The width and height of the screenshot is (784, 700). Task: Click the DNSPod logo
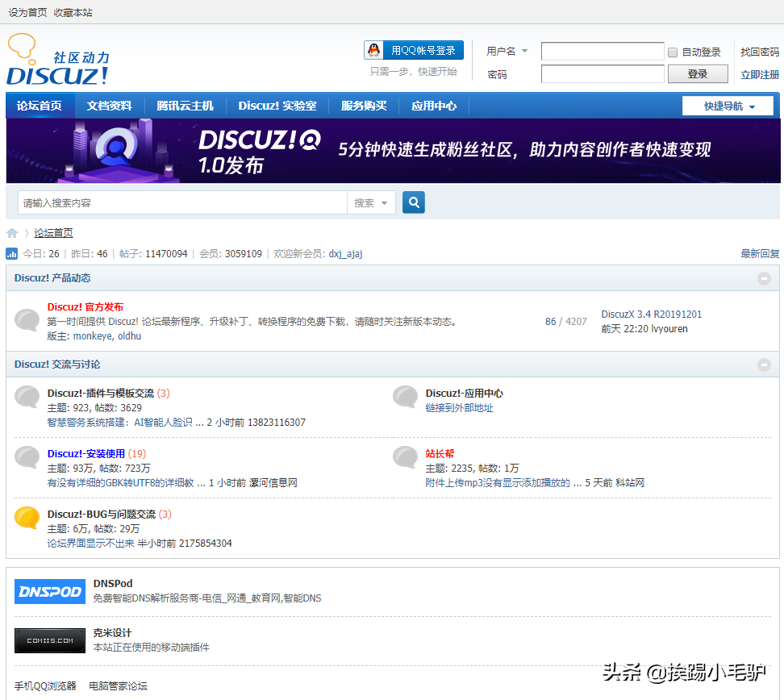pyautogui.click(x=50, y=591)
